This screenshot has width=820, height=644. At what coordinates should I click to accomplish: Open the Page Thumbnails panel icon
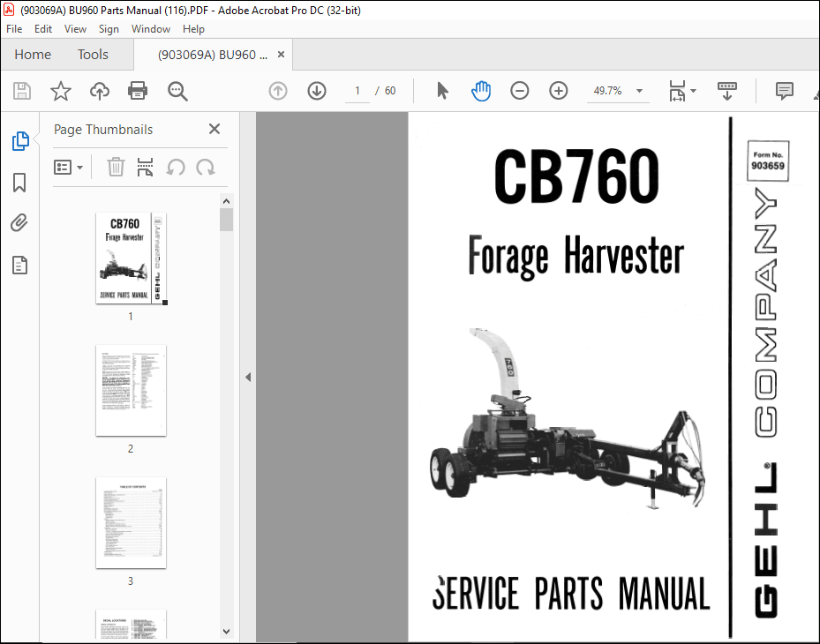19,140
